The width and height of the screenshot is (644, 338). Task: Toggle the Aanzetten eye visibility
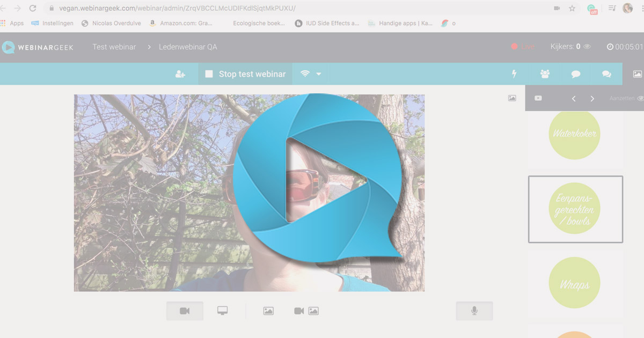coord(639,98)
